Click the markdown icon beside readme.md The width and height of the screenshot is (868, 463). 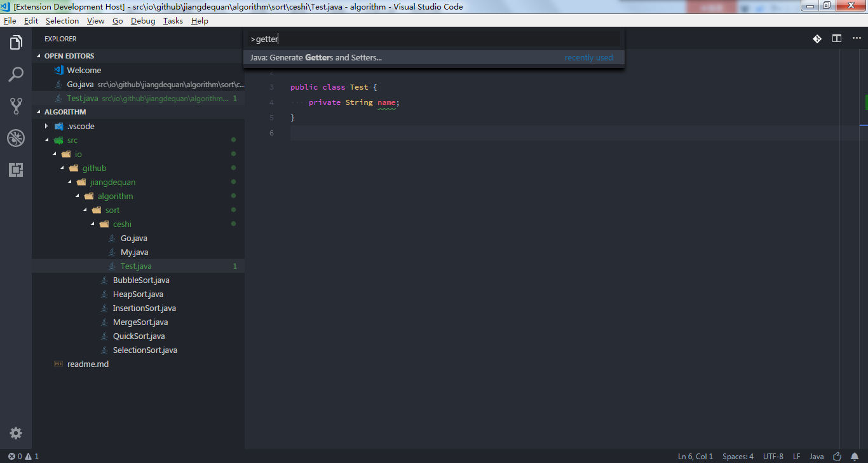click(59, 364)
